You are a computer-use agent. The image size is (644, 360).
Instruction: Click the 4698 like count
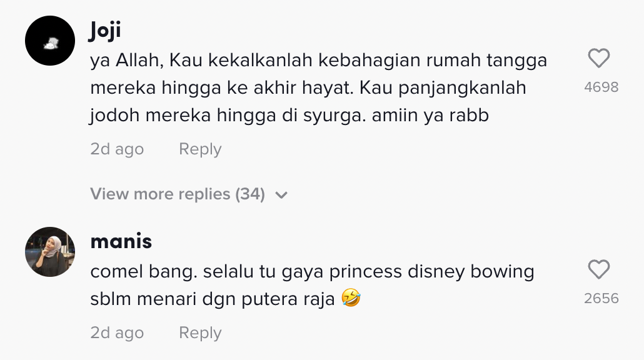pyautogui.click(x=601, y=87)
